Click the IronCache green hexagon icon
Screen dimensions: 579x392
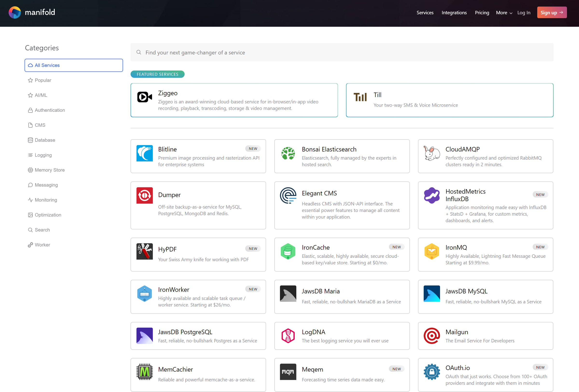click(288, 251)
